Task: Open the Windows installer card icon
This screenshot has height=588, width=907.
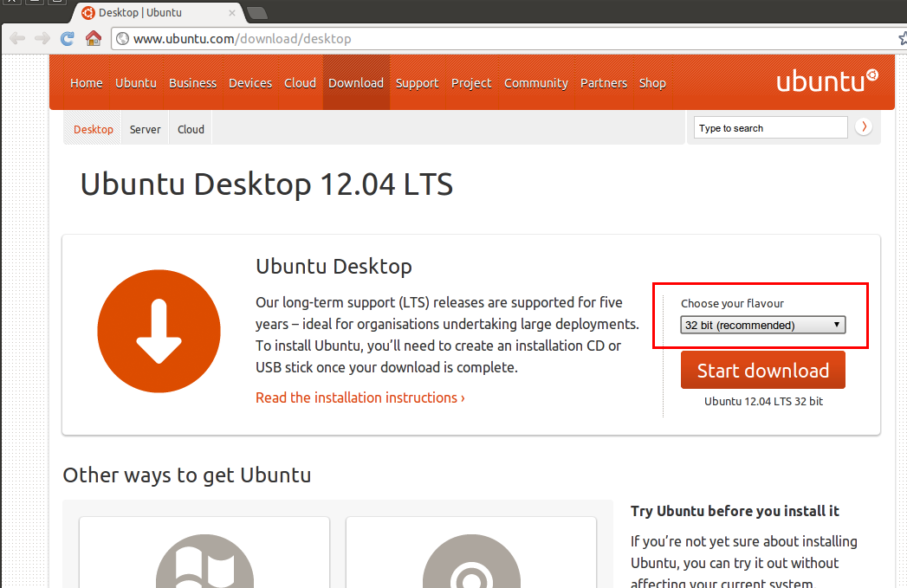Action: 204,561
